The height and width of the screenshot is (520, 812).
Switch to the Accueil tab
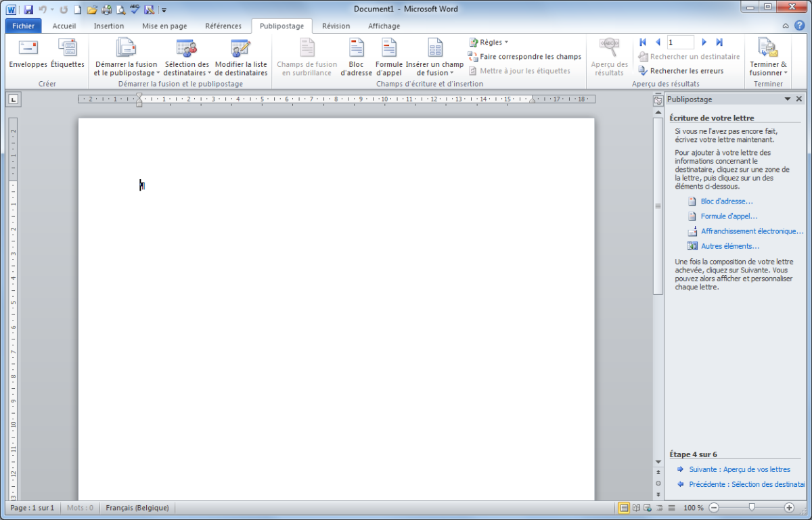pos(64,26)
